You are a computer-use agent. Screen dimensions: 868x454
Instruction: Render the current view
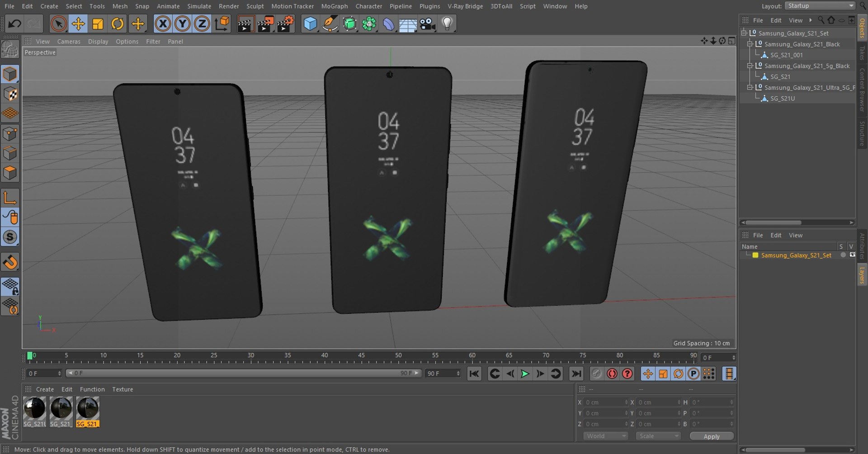point(245,24)
